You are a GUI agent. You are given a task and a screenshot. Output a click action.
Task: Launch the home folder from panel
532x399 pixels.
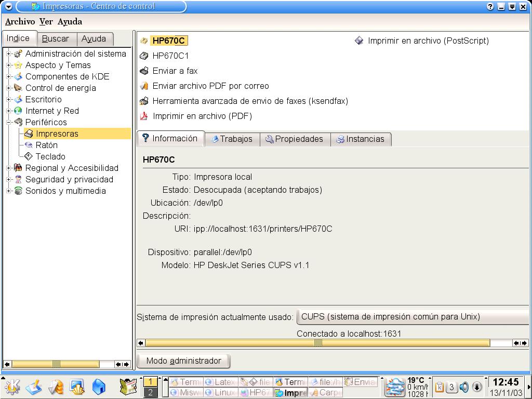point(99,387)
